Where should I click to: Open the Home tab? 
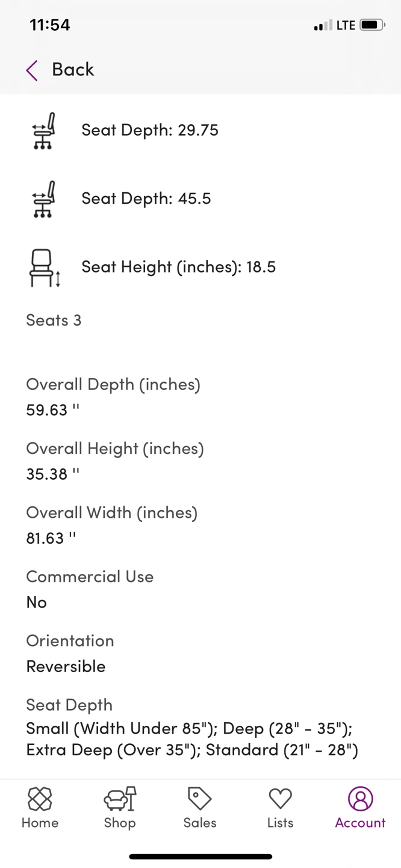coord(40,808)
